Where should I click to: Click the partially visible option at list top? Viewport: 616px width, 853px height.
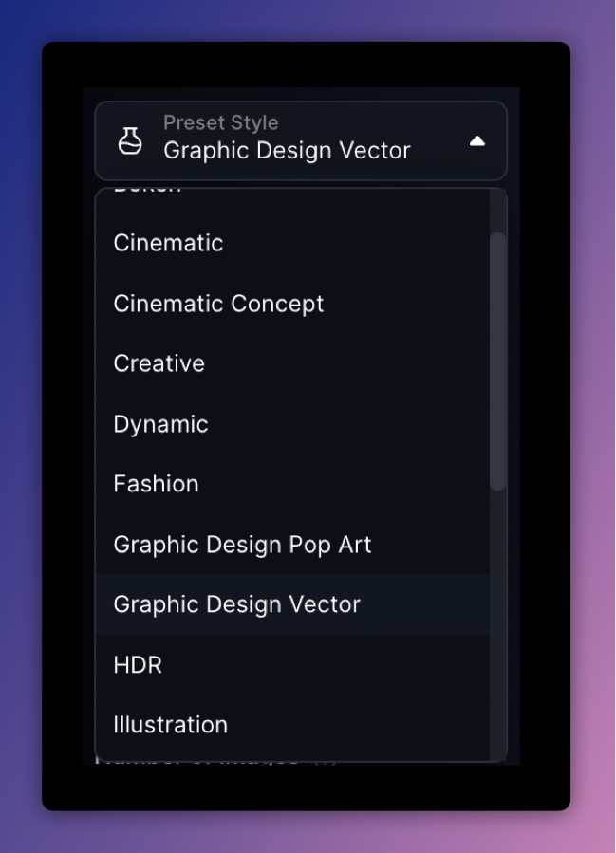pyautogui.click(x=147, y=192)
